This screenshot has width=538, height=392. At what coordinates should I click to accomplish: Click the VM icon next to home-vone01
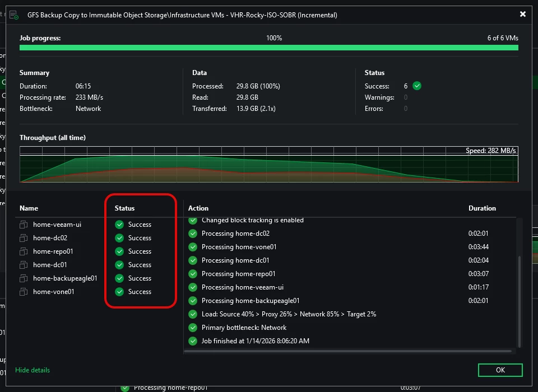tap(24, 292)
